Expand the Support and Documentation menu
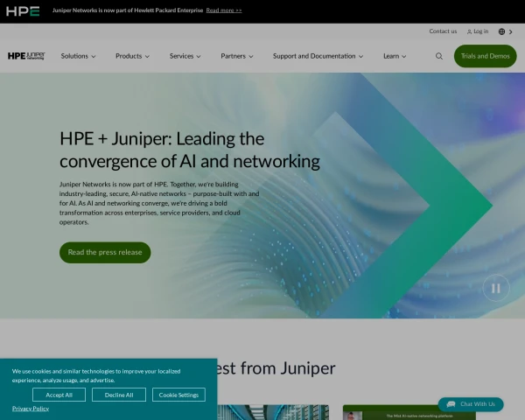 click(x=318, y=56)
